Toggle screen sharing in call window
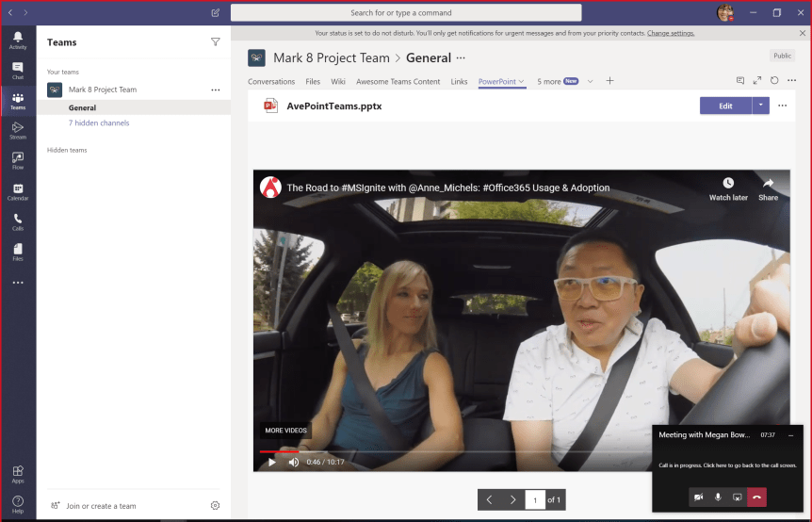 pos(738,497)
